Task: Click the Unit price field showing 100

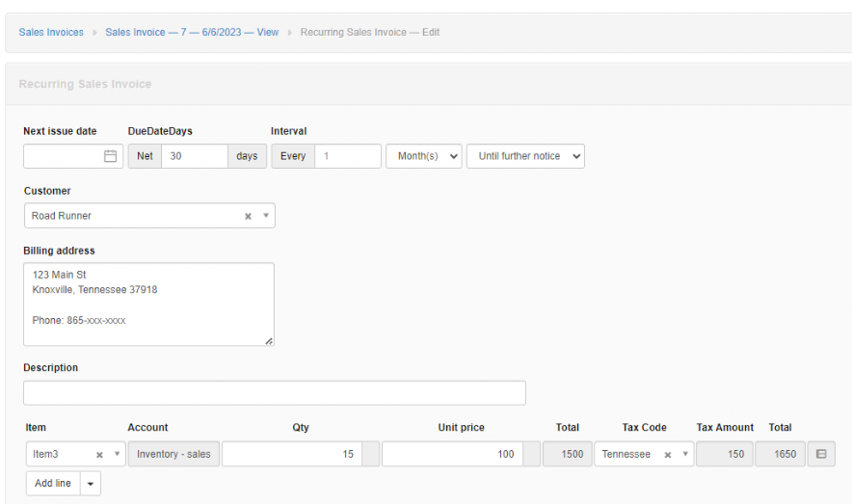Action: point(453,454)
